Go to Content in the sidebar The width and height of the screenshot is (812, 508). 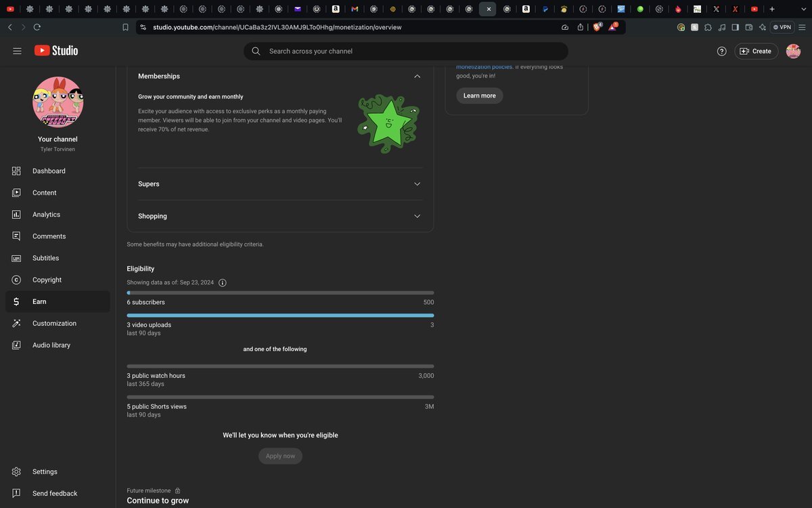tap(44, 193)
